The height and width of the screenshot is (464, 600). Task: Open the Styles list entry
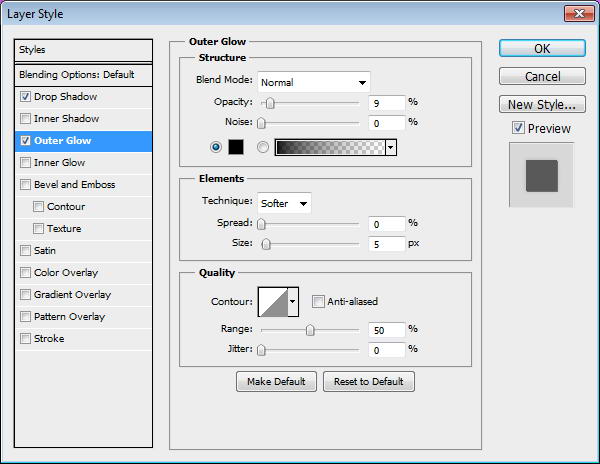pos(83,50)
